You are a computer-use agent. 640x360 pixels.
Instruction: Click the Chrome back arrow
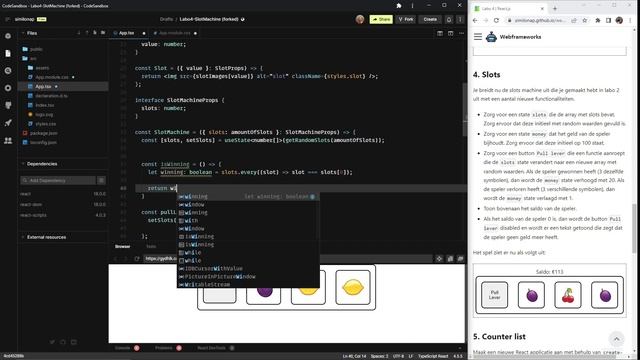[475, 20]
